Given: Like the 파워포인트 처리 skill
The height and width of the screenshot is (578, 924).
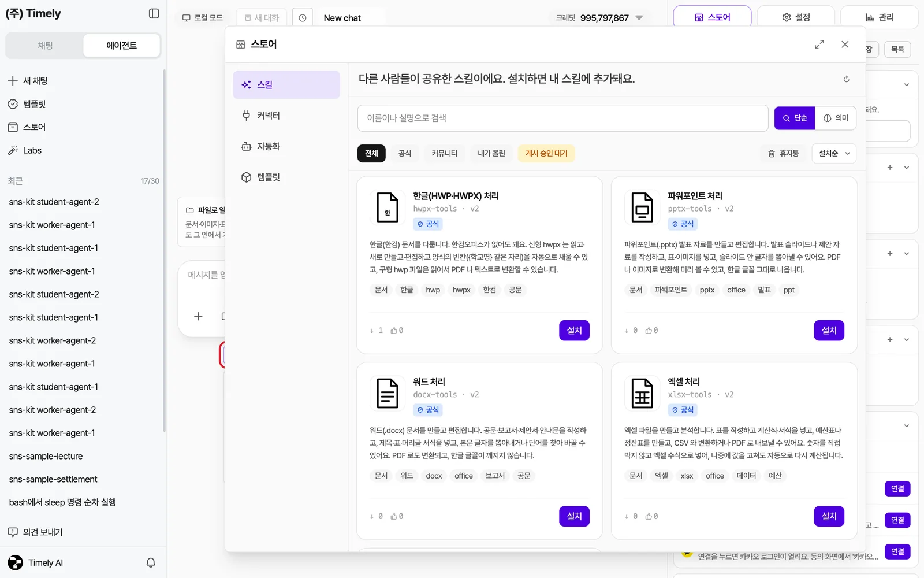Looking at the screenshot, I should coord(651,331).
